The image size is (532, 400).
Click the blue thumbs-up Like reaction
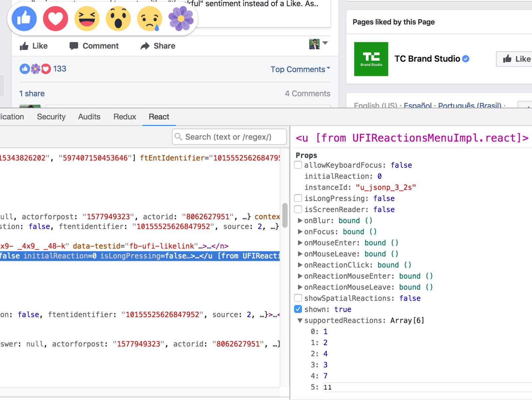point(24,19)
